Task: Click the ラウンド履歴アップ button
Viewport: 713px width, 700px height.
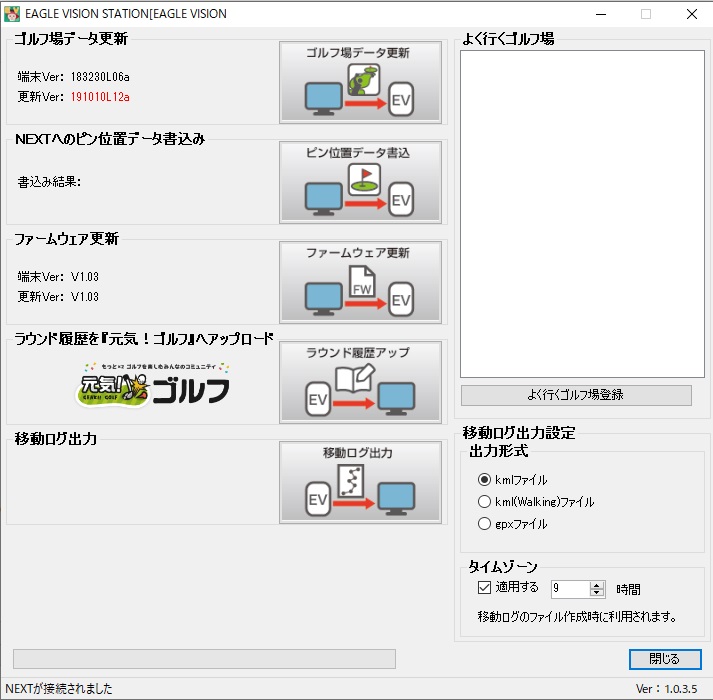Action: coord(360,383)
